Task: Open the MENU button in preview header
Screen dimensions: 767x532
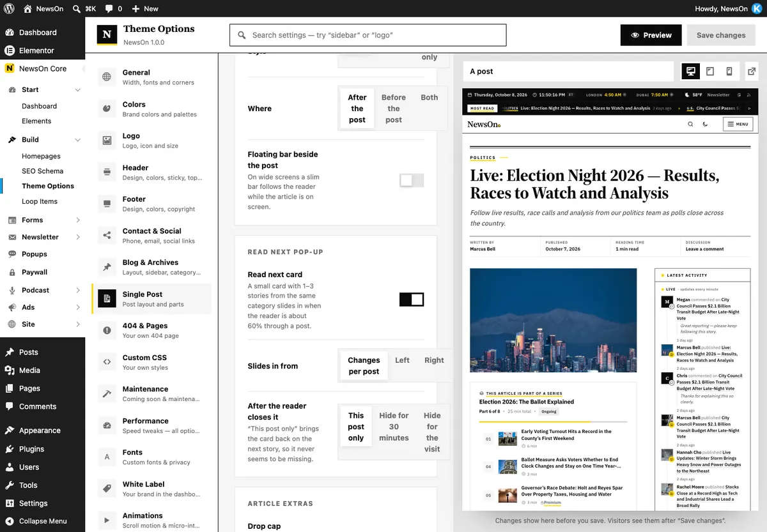Action: (x=738, y=125)
